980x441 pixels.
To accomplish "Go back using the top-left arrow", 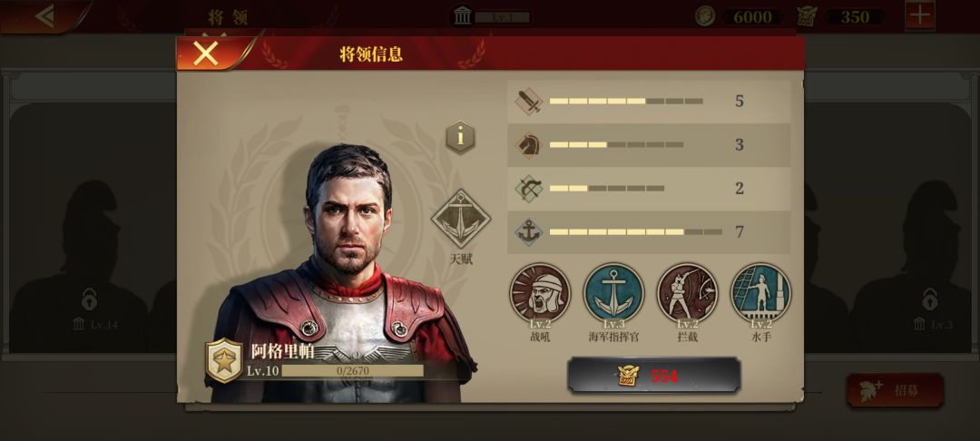I will coord(45,15).
